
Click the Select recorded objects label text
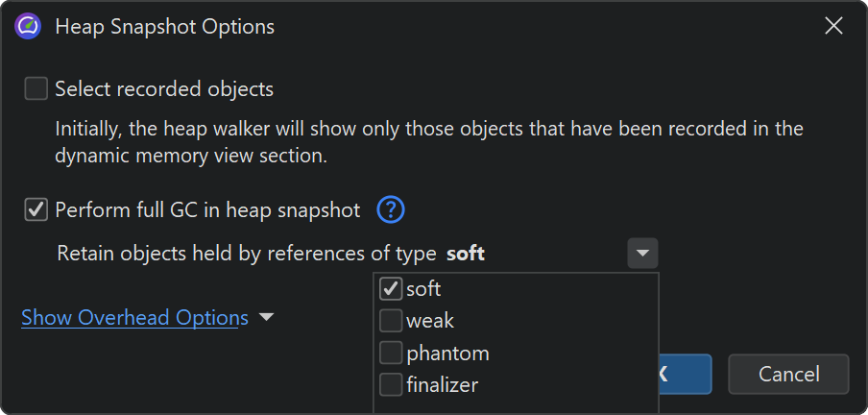pos(164,89)
